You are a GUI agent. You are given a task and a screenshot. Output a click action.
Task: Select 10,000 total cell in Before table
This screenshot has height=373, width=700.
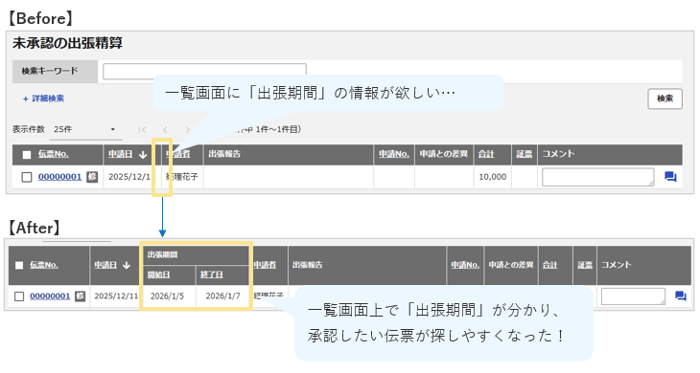pos(492,177)
